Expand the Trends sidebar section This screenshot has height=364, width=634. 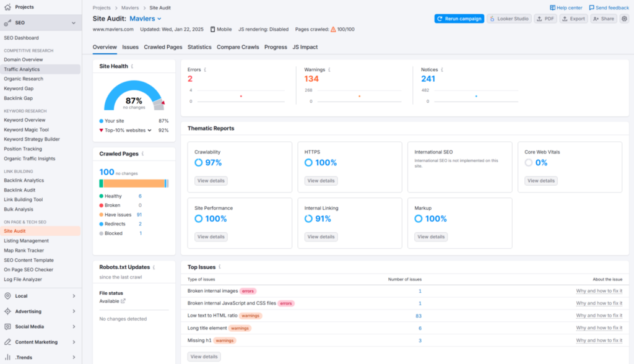[x=74, y=358]
